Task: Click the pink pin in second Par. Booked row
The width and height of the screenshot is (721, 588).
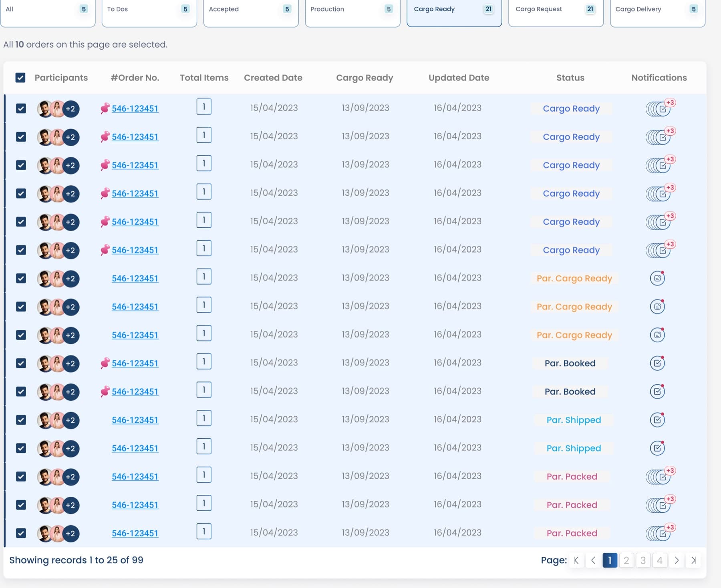Action: pos(105,391)
